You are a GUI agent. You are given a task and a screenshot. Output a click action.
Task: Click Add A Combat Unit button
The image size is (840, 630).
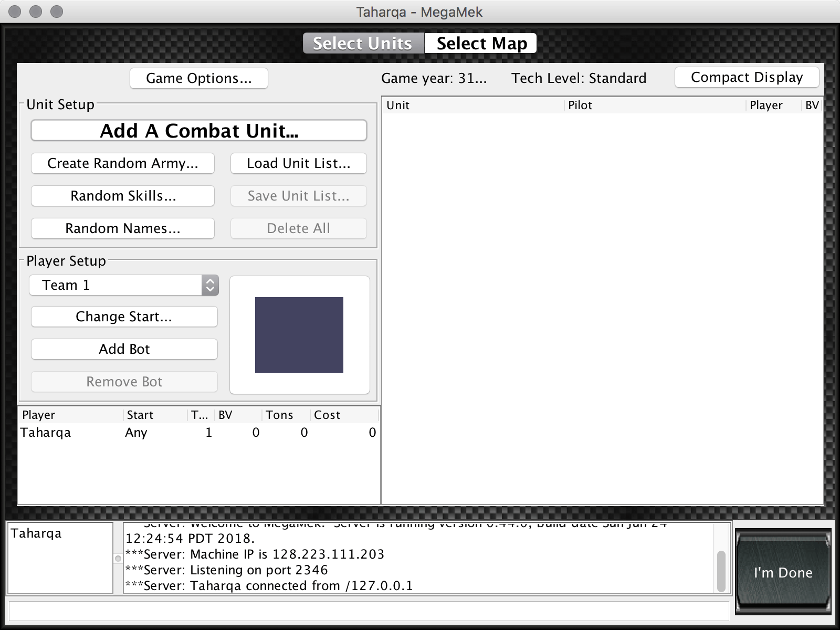pyautogui.click(x=199, y=131)
